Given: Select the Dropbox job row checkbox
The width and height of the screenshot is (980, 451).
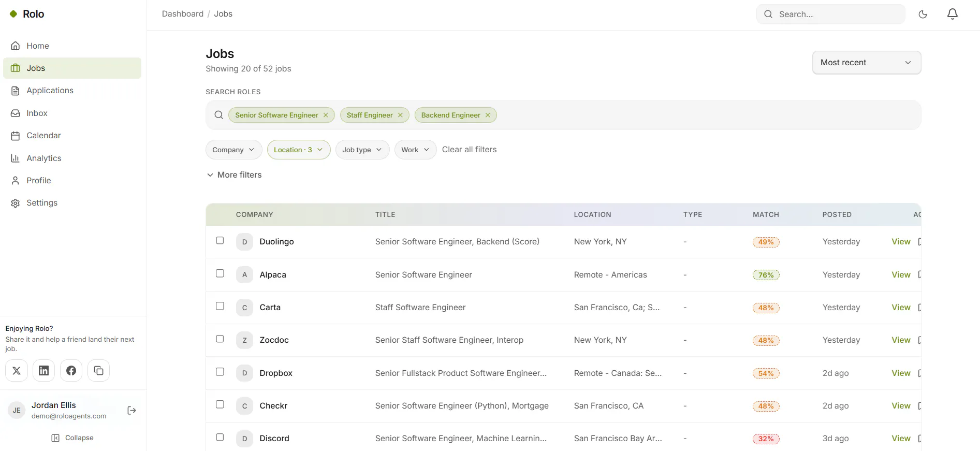Looking at the screenshot, I should pyautogui.click(x=220, y=372).
